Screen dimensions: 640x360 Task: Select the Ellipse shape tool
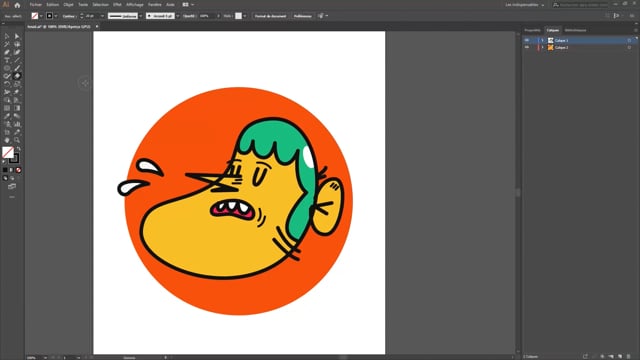7,68
